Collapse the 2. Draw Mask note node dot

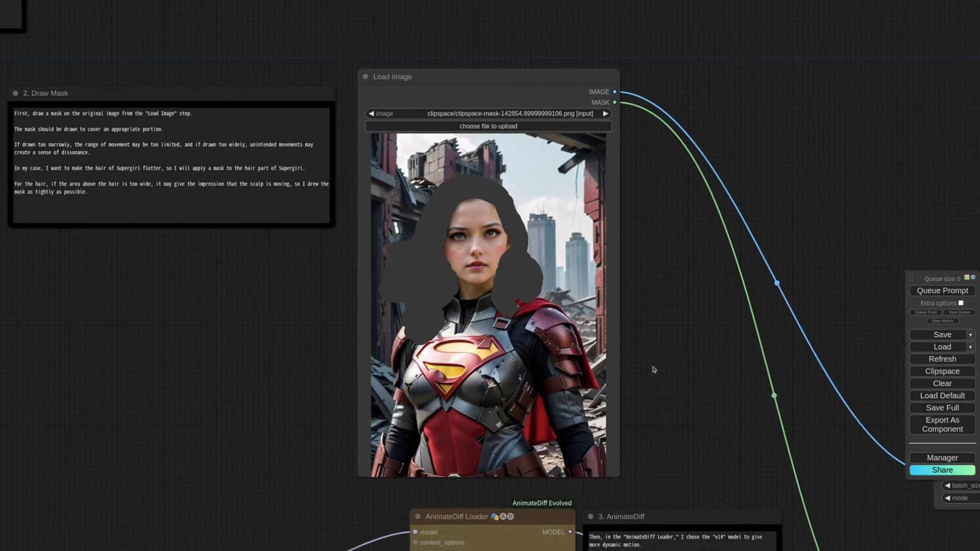point(15,93)
